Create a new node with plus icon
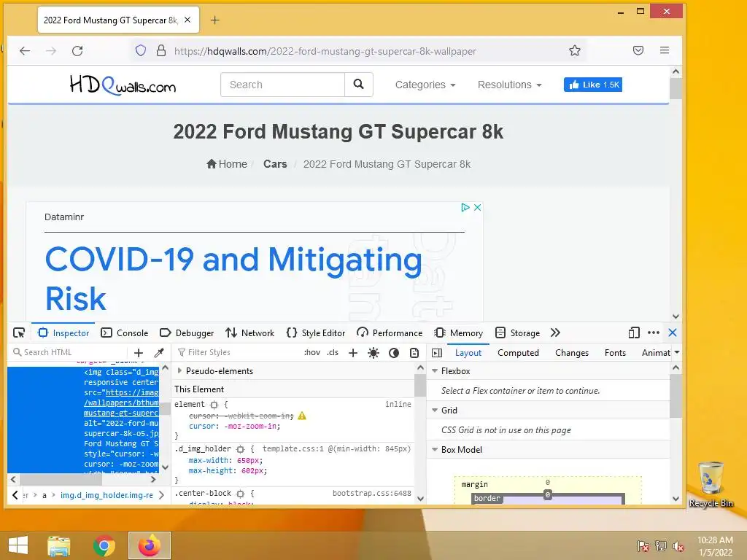747x560 pixels. (x=139, y=353)
